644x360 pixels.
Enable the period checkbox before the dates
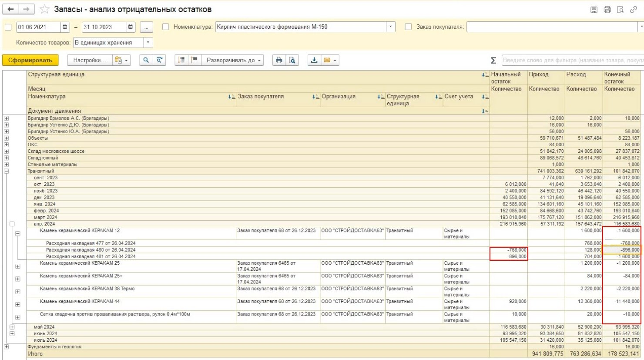[8, 27]
